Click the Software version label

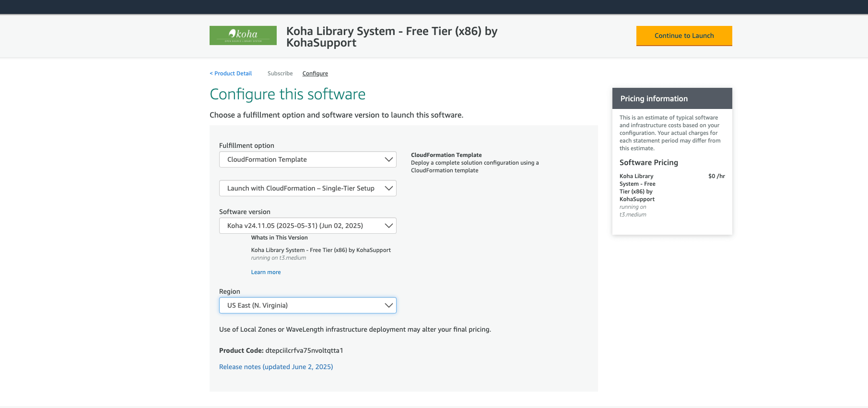[245, 212]
